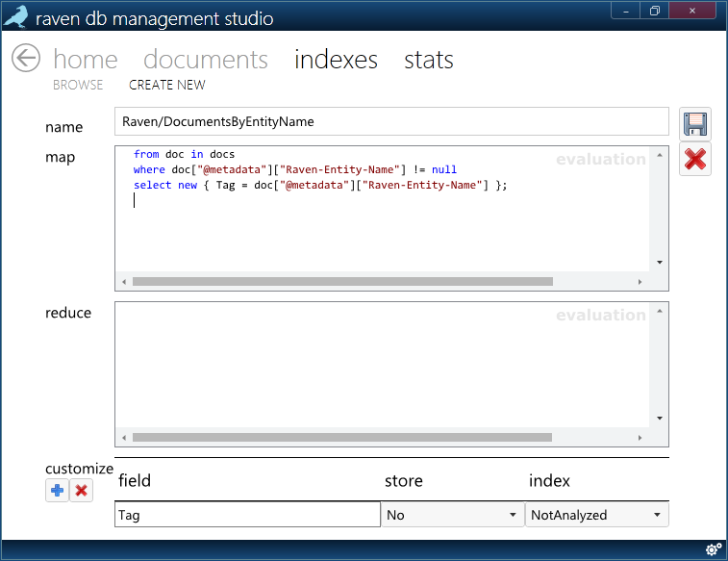Click the Tag field name input
Screen dimensions: 728x561
[247, 515]
